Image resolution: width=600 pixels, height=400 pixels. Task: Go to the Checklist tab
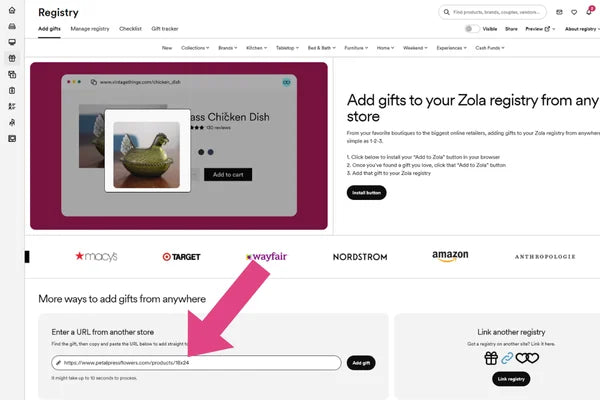(130, 29)
